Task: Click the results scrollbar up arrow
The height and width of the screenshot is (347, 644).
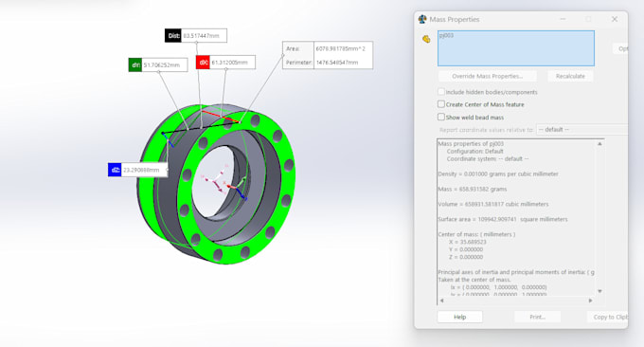Action: 599,144
